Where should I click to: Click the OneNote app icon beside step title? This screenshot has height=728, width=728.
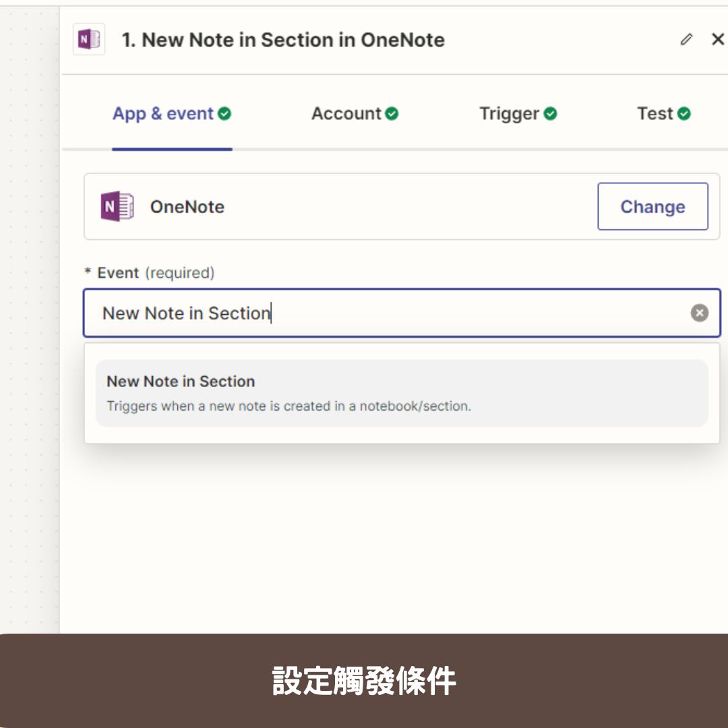click(88, 39)
